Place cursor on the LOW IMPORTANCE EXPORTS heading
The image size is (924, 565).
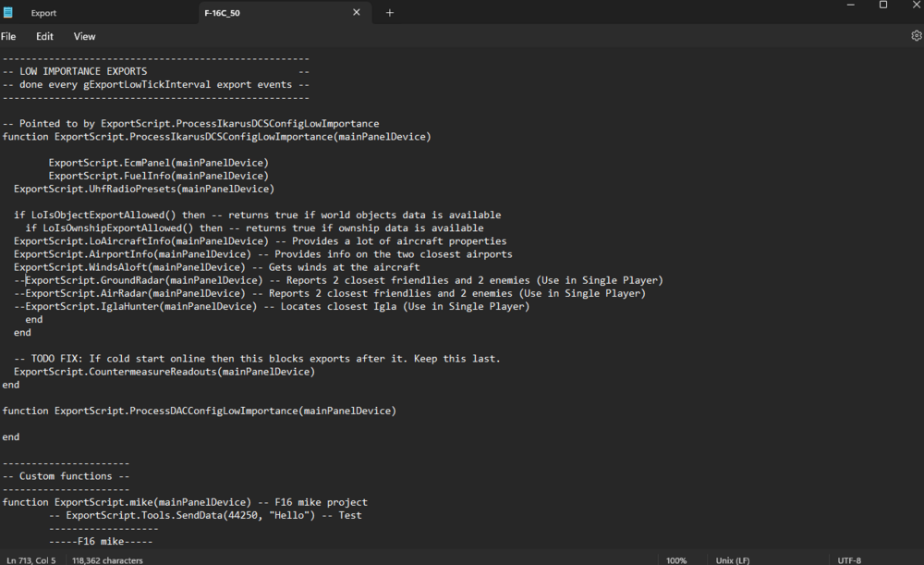pos(83,71)
